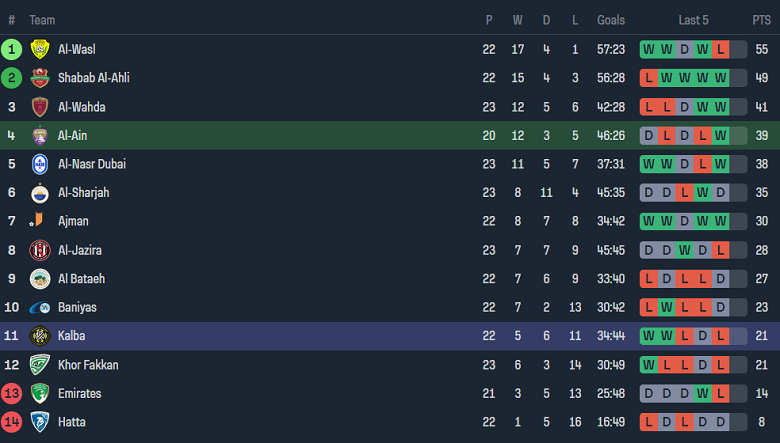The height and width of the screenshot is (443, 780).
Task: Click the rank 1 green position badge
Action: [x=12, y=49]
